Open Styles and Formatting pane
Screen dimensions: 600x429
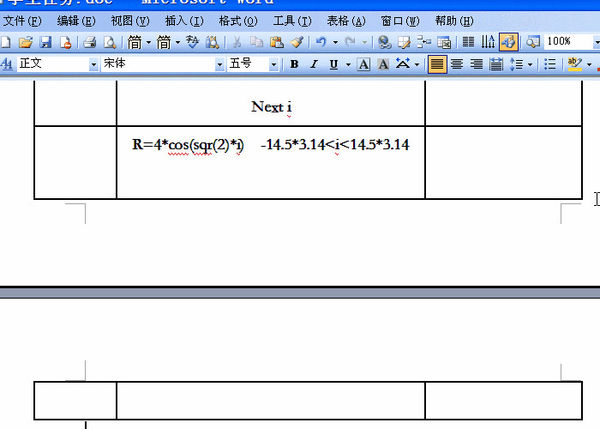click(x=7, y=64)
